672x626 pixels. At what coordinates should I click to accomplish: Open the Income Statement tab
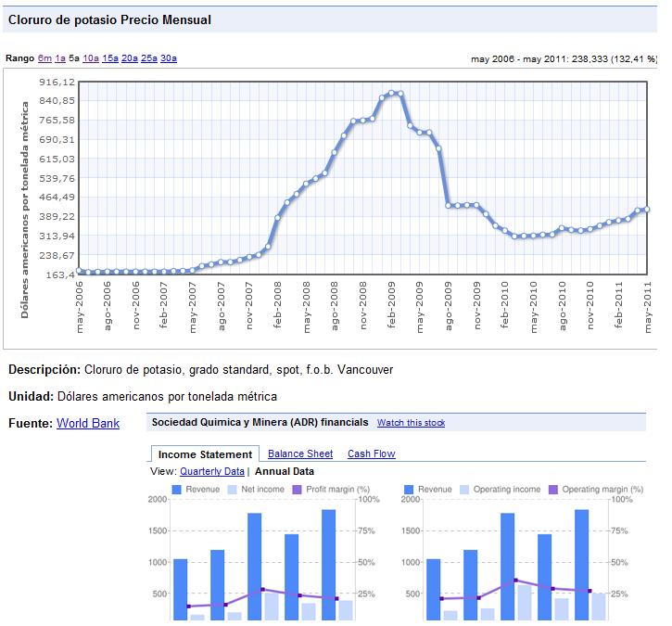205,454
